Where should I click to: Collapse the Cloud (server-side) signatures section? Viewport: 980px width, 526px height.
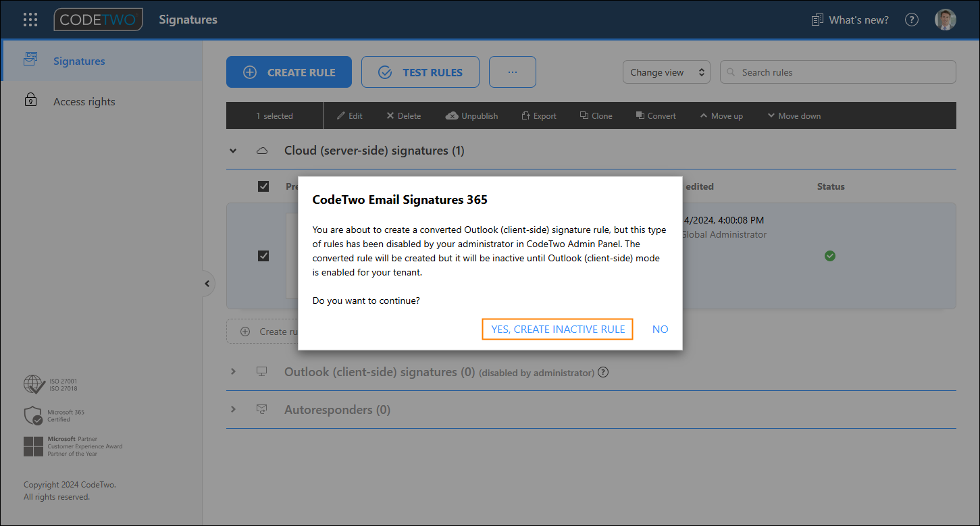click(x=233, y=151)
